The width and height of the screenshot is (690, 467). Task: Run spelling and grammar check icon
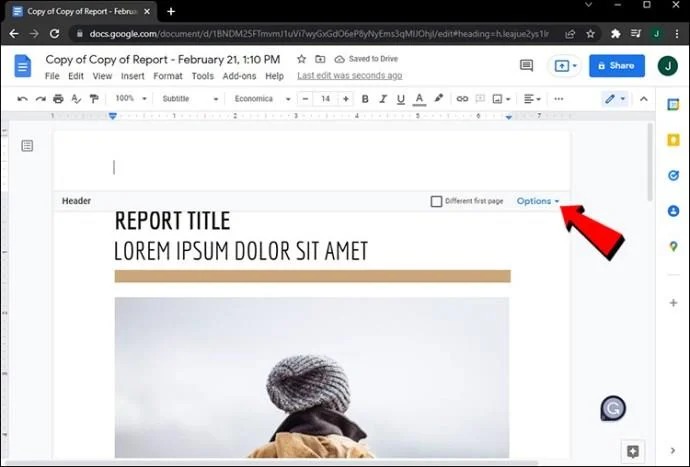coord(76,99)
